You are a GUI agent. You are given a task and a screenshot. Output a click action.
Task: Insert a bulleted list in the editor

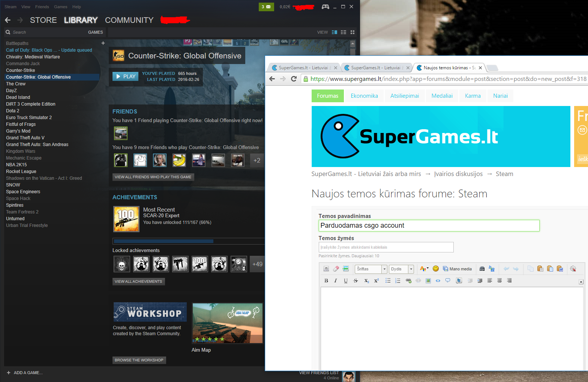point(388,281)
